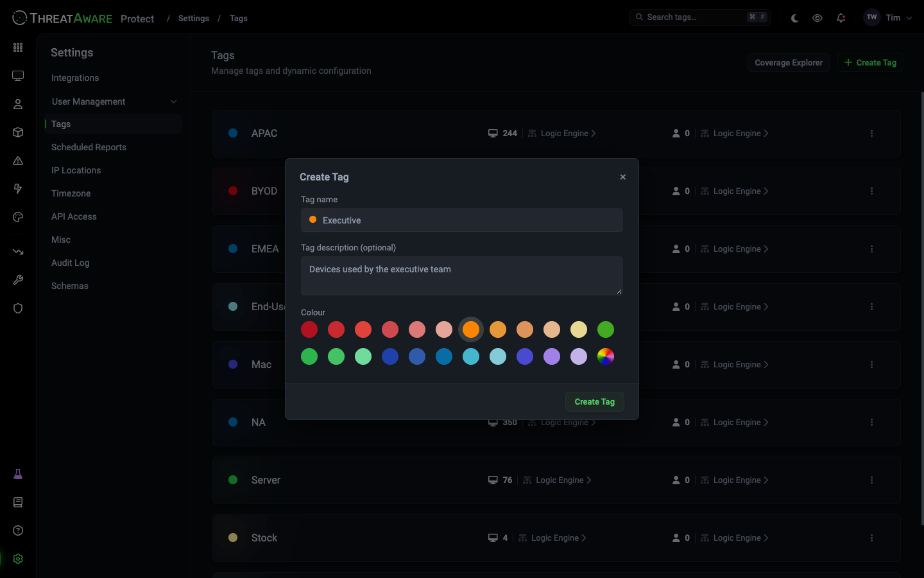The height and width of the screenshot is (578, 924).
Task: Open the apps grid in the left rail
Action: point(18,48)
